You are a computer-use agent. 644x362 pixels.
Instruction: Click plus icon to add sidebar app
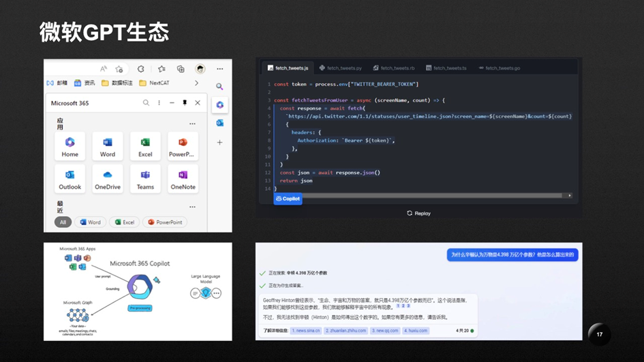(219, 142)
